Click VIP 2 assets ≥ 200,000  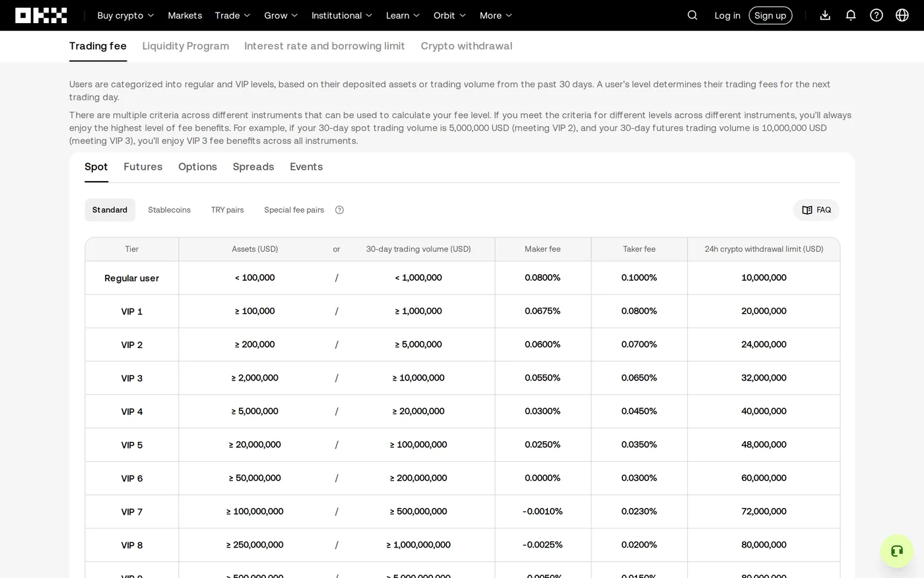click(255, 344)
